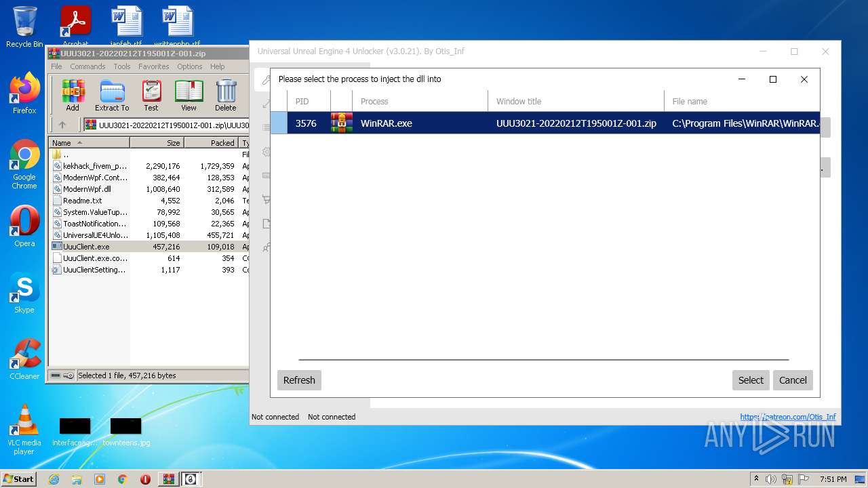Open Windows Explorer folder taskbar icon
Screen dimensions: 868x488
[77, 479]
